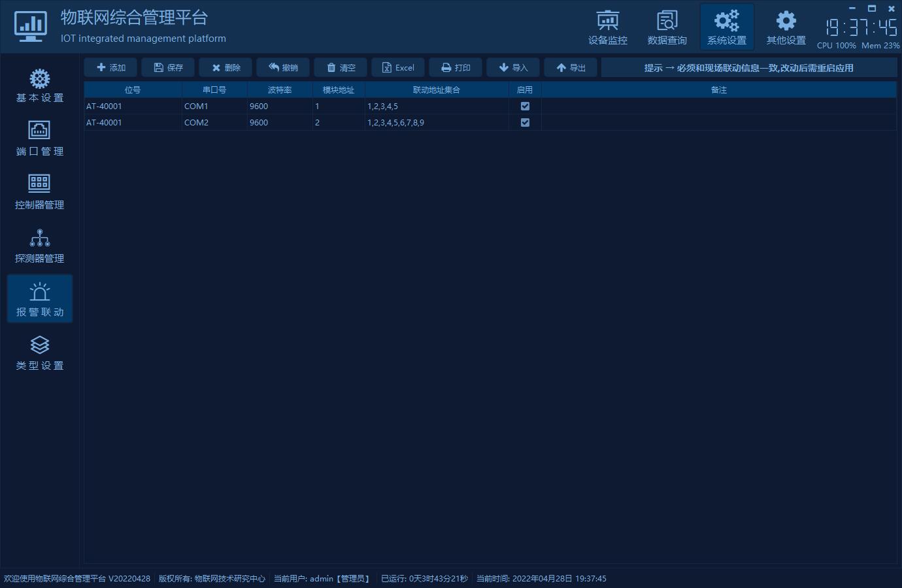Open 控制器管理 controller management
902x588 pixels.
[x=40, y=193]
